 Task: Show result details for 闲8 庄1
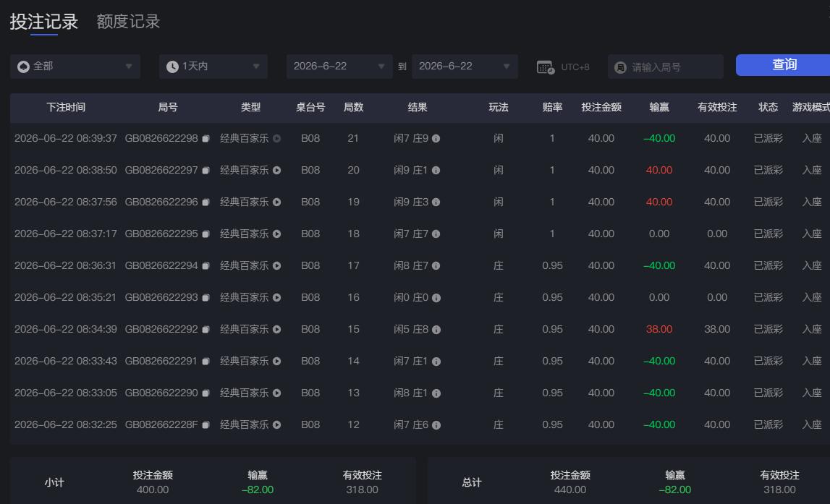point(436,393)
